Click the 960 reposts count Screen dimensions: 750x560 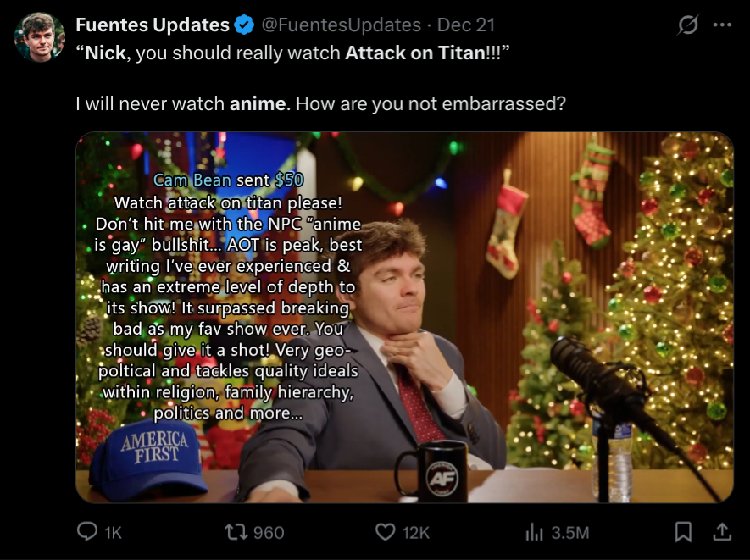pyautogui.click(x=269, y=533)
